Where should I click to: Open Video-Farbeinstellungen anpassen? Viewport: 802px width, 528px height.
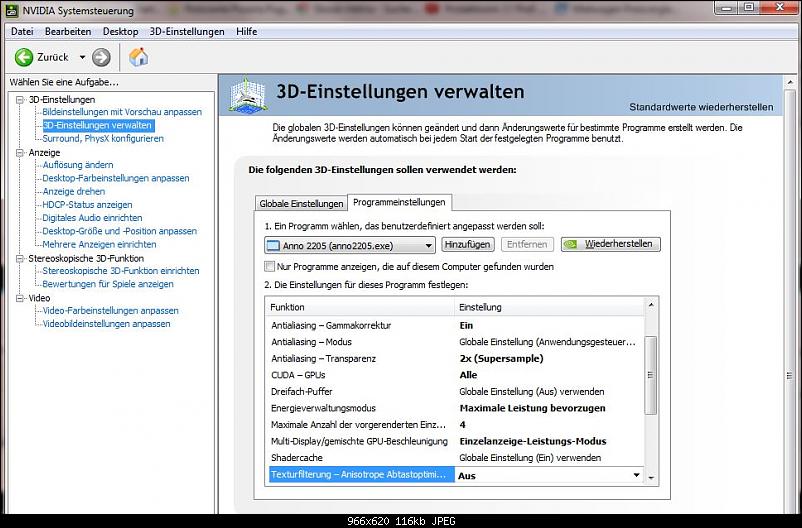[110, 311]
